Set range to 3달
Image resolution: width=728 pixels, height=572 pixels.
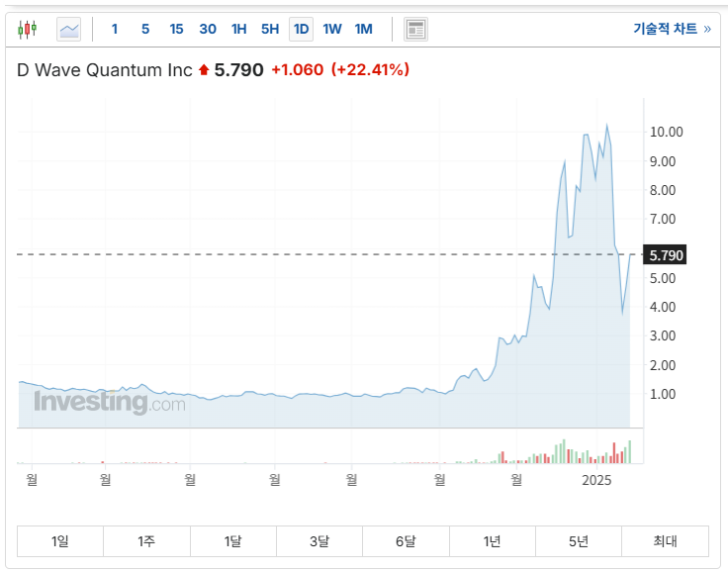319,541
